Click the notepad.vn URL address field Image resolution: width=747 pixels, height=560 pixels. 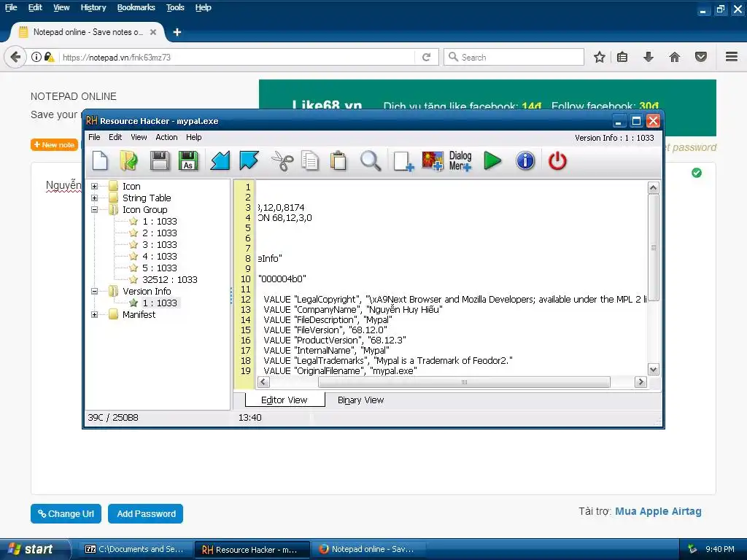pos(237,57)
